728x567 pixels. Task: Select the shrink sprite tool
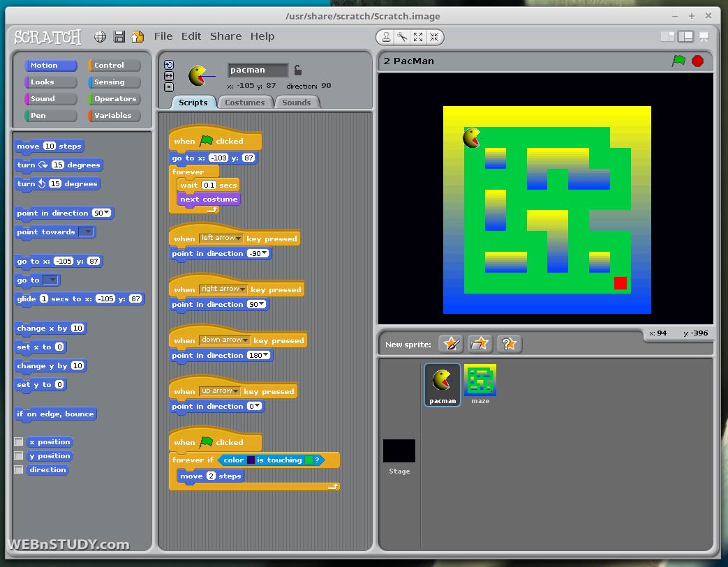[x=434, y=37]
